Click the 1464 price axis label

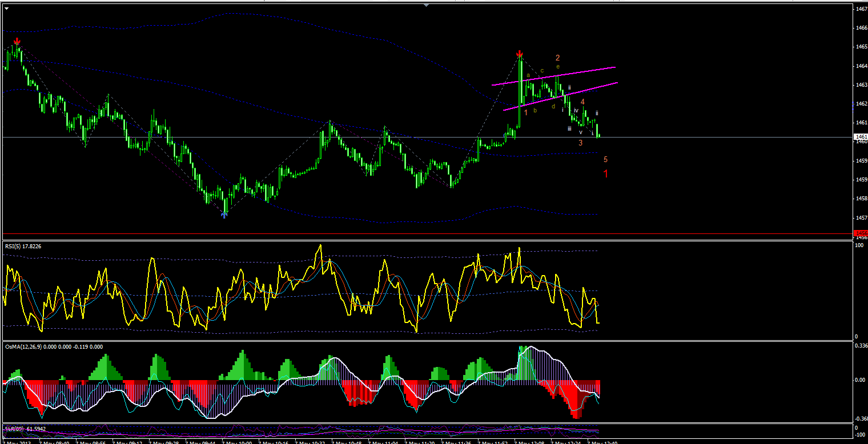[x=862, y=66]
